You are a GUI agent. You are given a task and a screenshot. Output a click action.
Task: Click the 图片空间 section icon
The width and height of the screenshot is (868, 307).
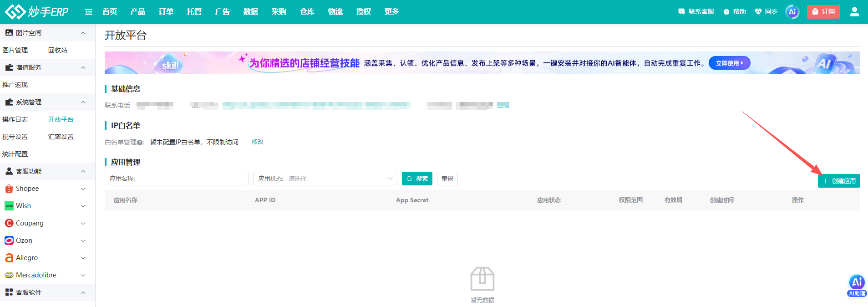click(x=9, y=33)
